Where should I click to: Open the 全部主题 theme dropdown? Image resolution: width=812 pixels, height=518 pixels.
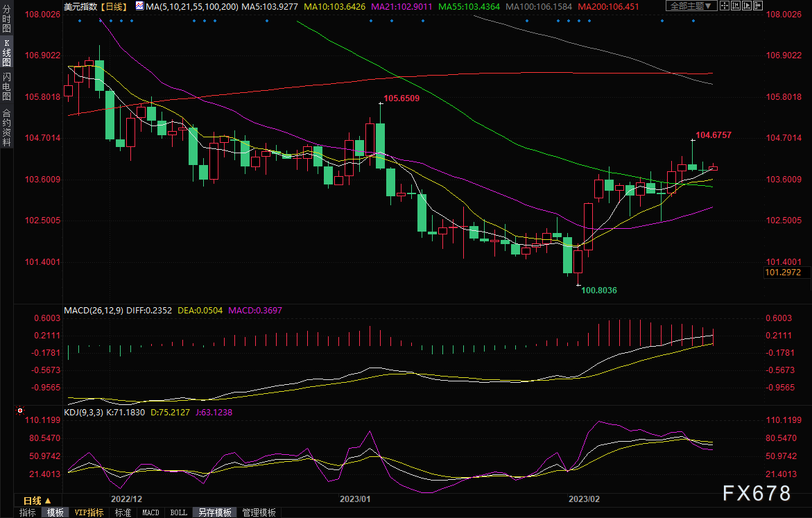691,6
